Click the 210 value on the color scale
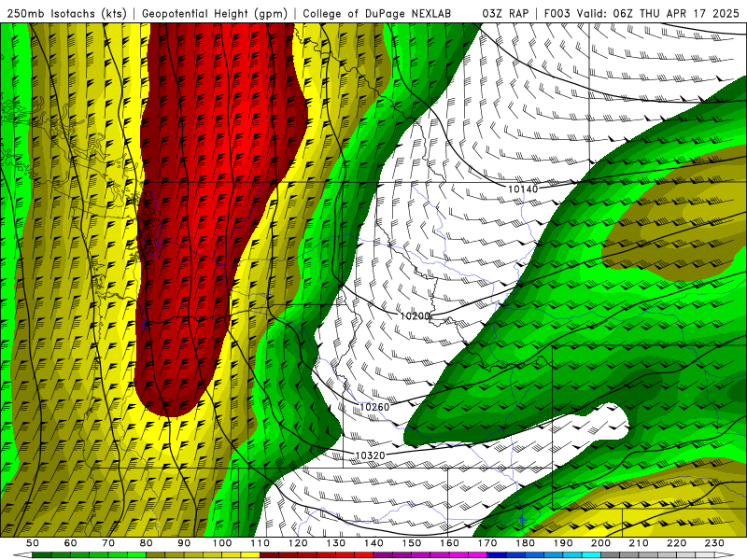The image size is (747, 560). [x=639, y=543]
